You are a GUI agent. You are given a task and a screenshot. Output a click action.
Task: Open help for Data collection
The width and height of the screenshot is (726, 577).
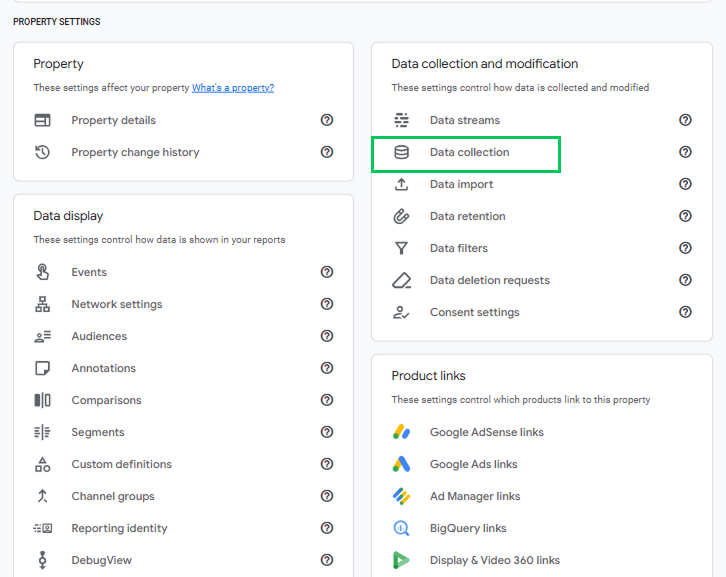point(685,152)
